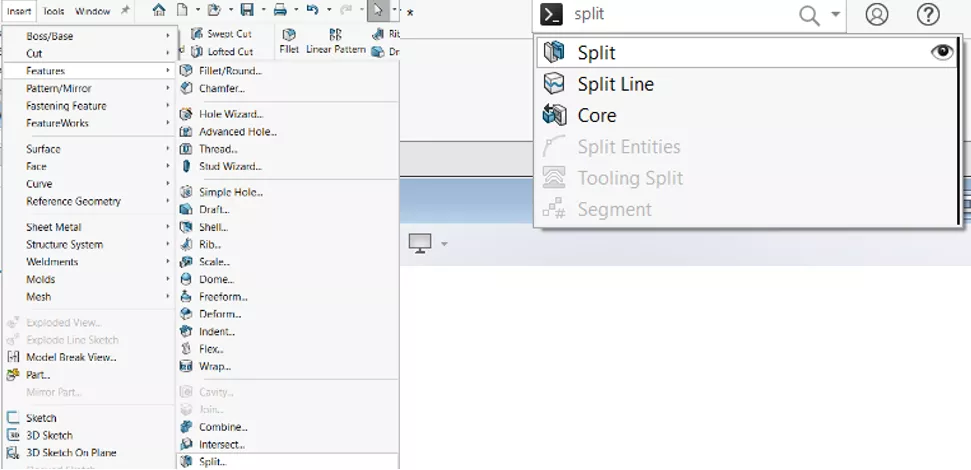This screenshot has width=971, height=470.
Task: Click the monitor display icon
Action: click(420, 243)
